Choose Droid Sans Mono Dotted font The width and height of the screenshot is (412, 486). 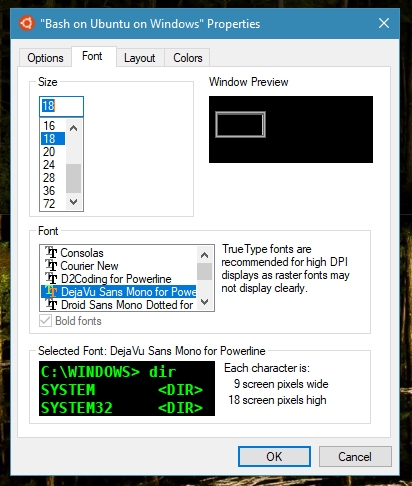118,305
